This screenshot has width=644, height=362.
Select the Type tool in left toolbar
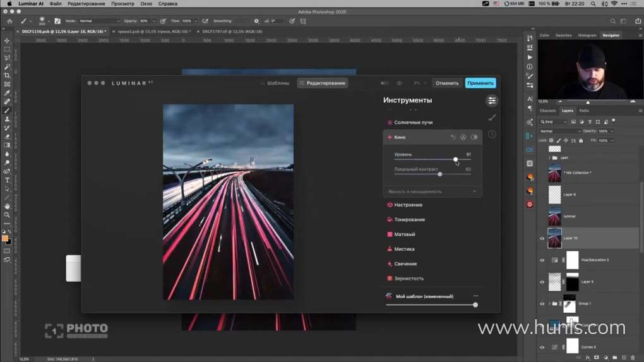[7, 180]
